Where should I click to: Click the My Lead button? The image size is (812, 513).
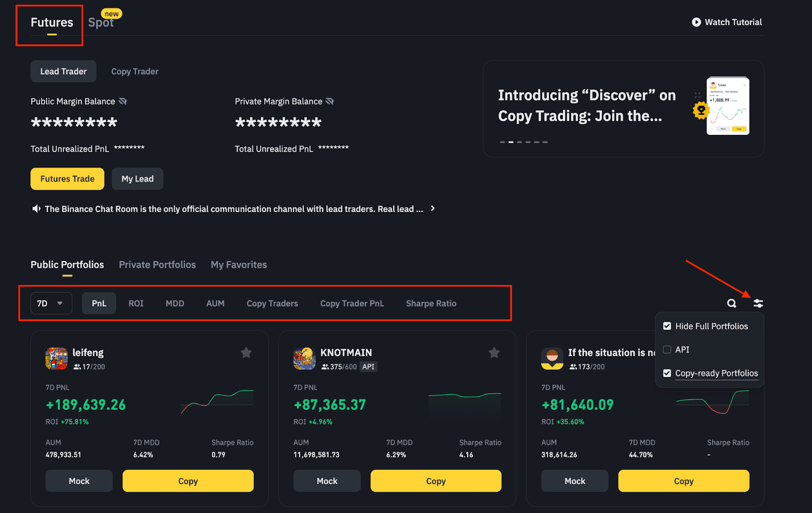click(x=138, y=179)
